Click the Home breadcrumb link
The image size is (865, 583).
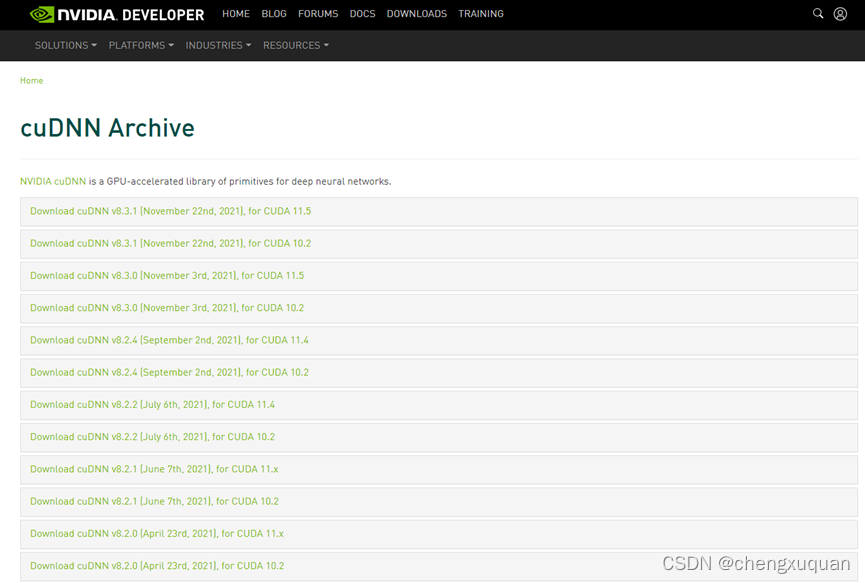point(31,81)
